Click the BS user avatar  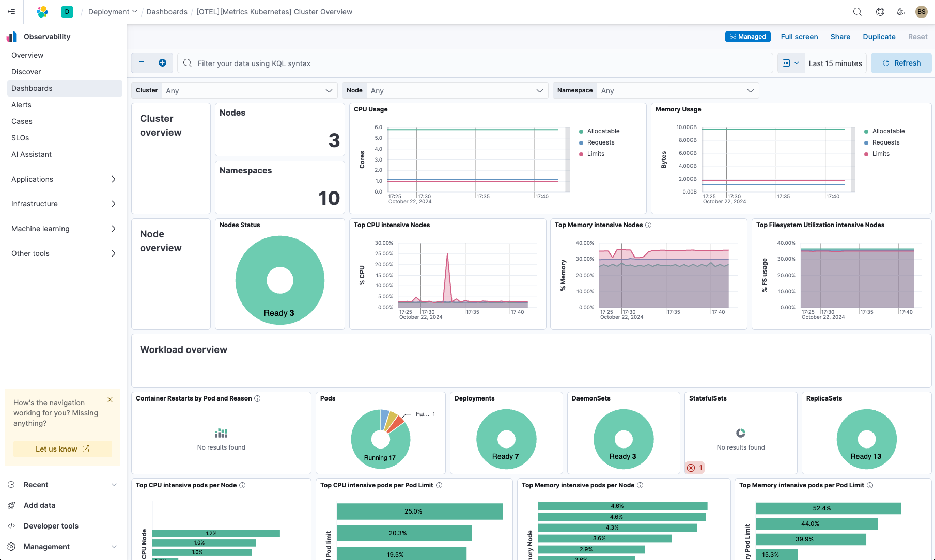coord(921,12)
